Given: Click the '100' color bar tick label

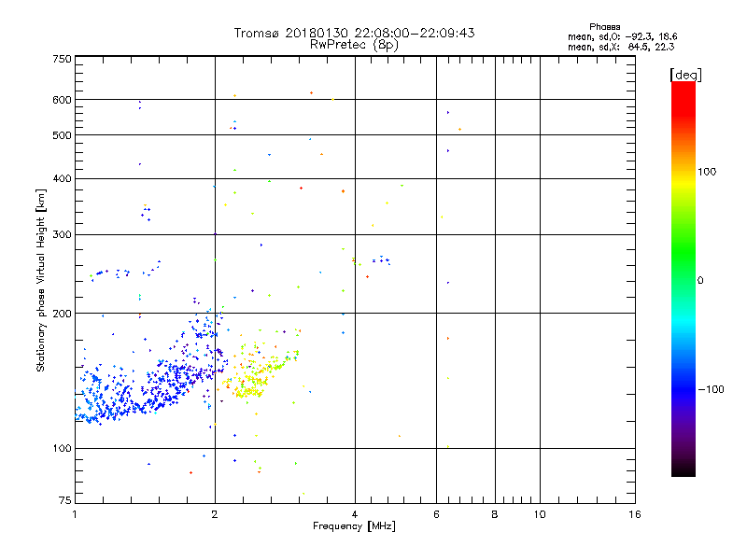Looking at the screenshot, I should pyautogui.click(x=707, y=172).
